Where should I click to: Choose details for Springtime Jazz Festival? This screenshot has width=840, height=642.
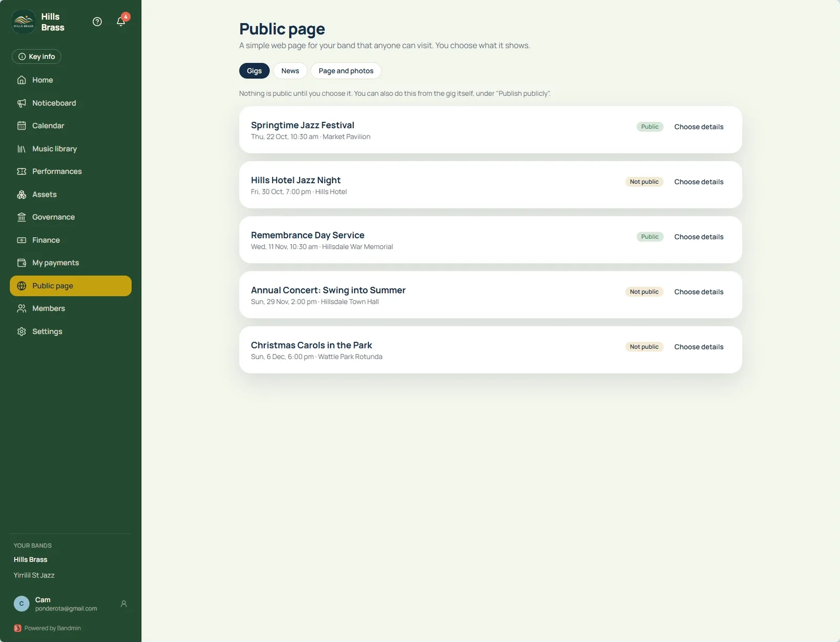(699, 127)
